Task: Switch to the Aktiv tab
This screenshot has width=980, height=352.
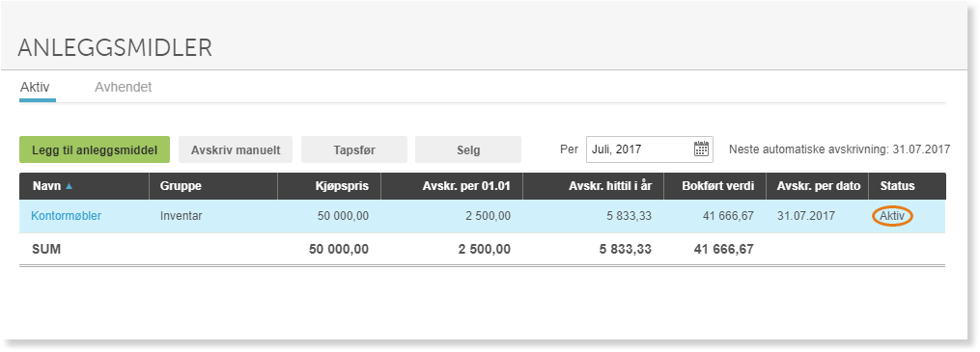Action: pyautogui.click(x=35, y=88)
